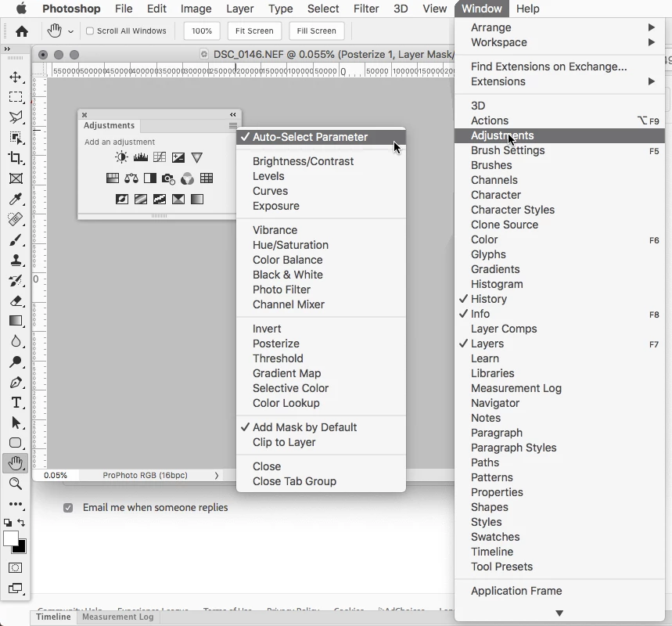Toggle Add Mask by Default option
The image size is (672, 626).
pyautogui.click(x=321, y=427)
